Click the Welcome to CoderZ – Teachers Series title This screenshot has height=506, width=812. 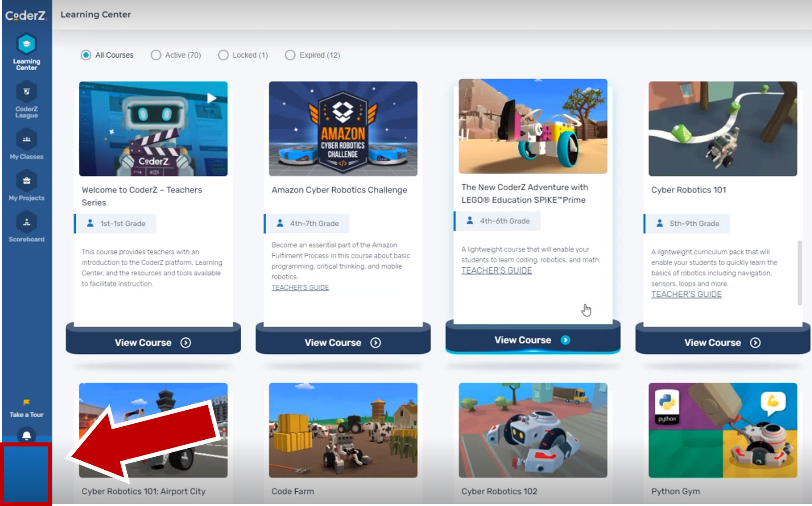click(142, 196)
